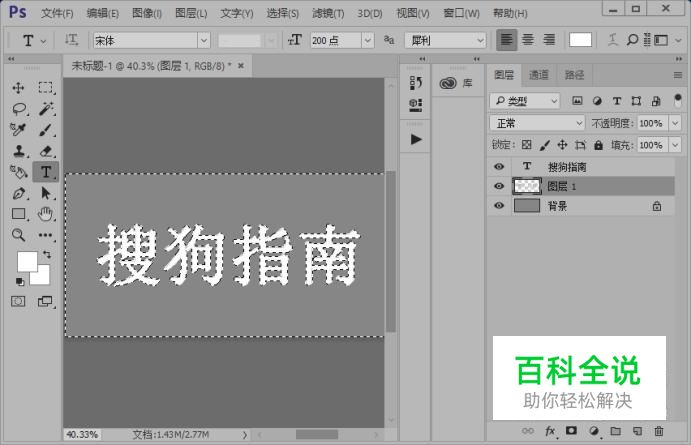Open the Actions play panel icon
691x445 pixels.
coord(416,139)
